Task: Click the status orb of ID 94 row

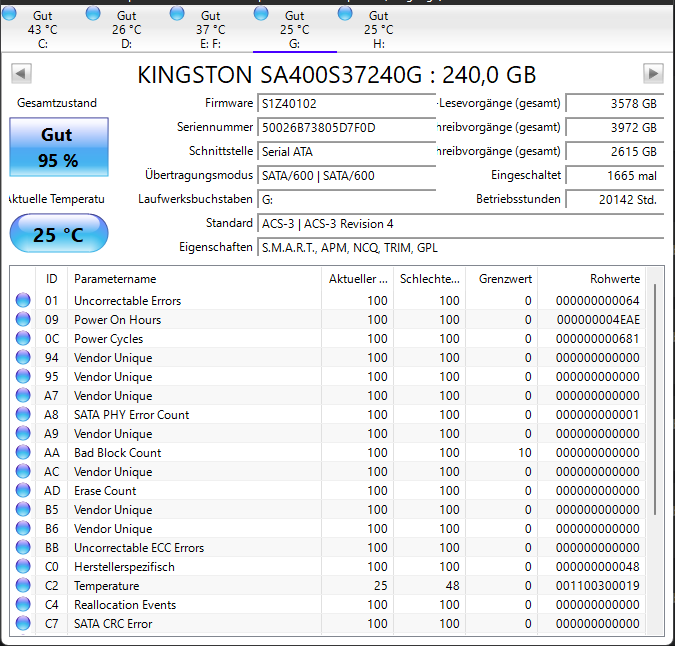Action: 23,357
